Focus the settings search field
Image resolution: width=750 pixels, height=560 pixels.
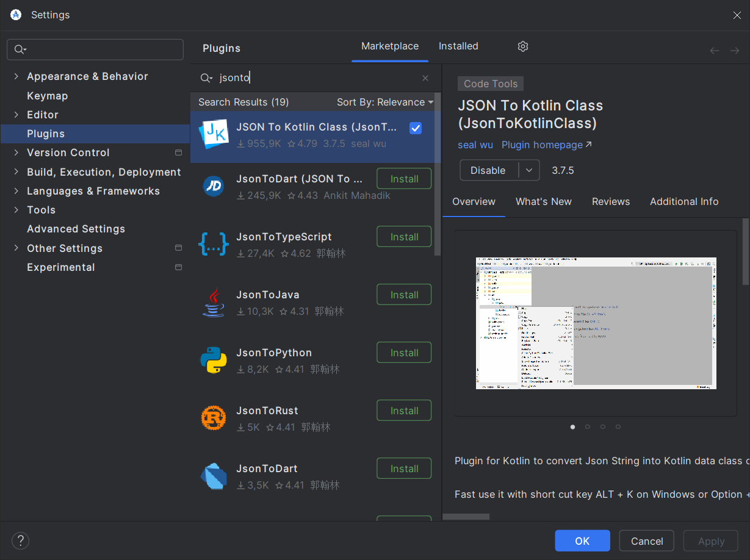(95, 49)
